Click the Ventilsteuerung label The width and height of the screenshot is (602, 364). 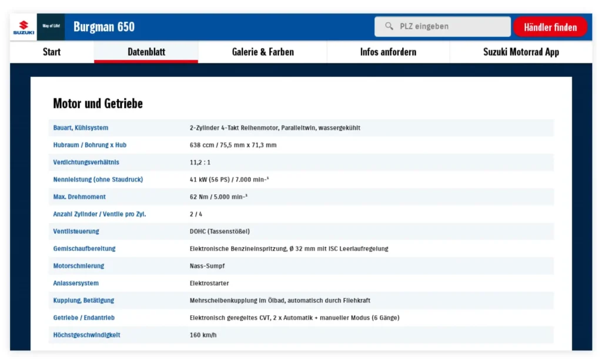(76, 231)
